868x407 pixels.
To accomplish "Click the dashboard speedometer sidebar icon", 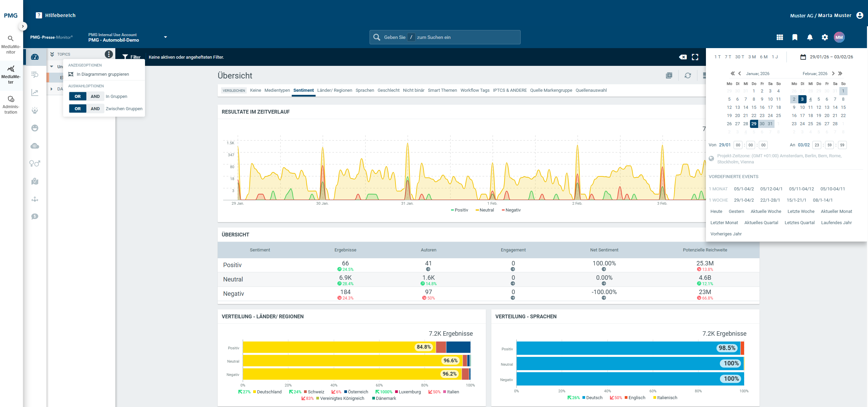I will [35, 57].
